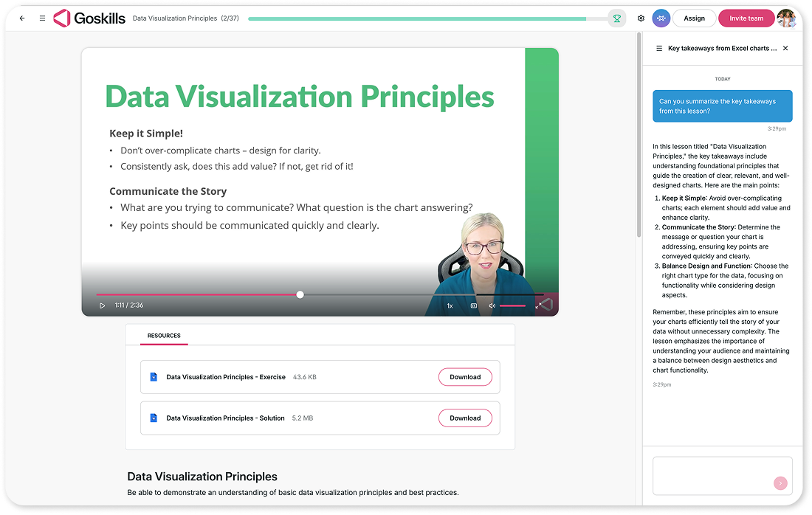Open the settings gear icon

[x=641, y=18]
